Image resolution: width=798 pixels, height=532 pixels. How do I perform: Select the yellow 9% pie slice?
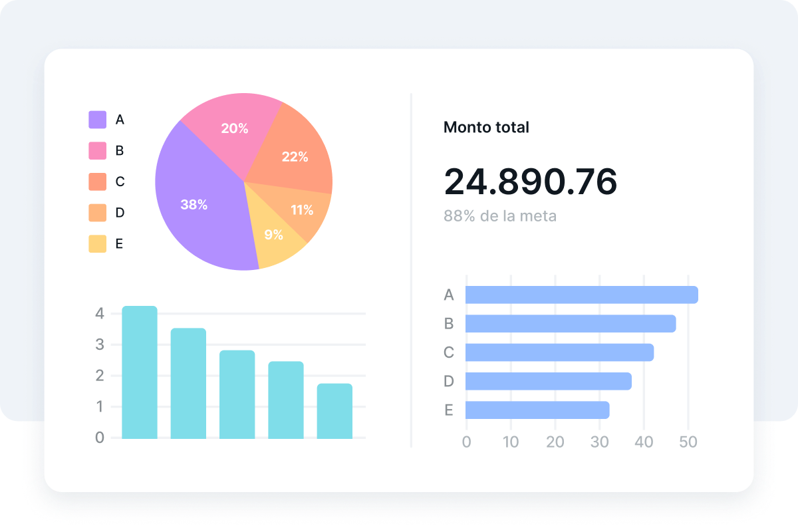pyautogui.click(x=274, y=236)
